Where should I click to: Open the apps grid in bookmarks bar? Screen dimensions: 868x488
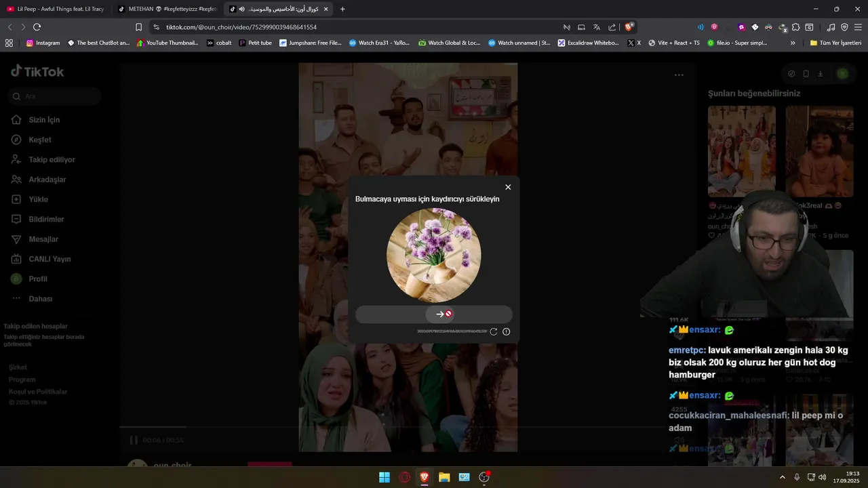coord(9,43)
